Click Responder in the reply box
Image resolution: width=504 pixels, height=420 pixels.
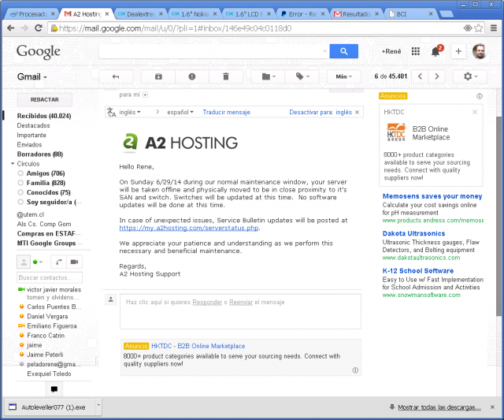pos(207,303)
